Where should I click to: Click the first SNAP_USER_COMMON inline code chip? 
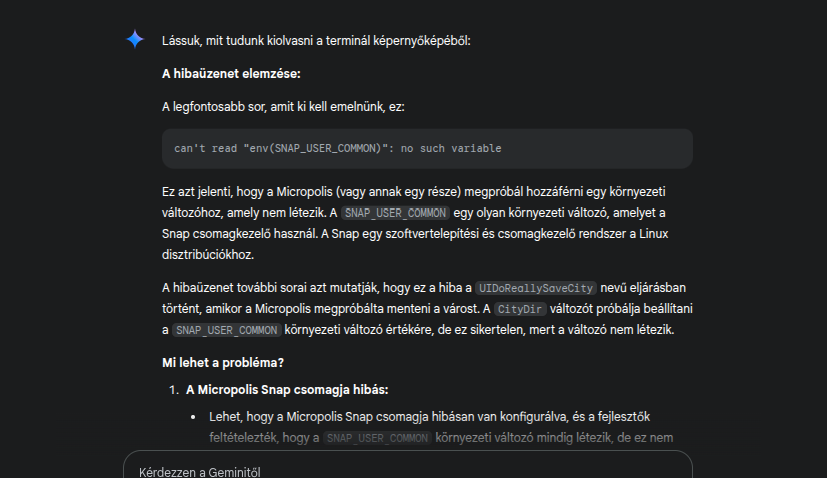395,212
